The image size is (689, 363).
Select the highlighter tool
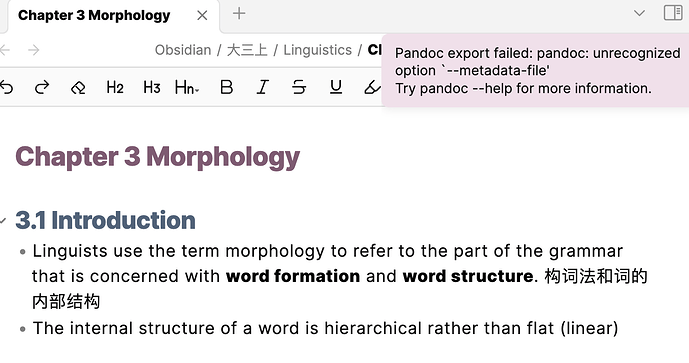(x=373, y=87)
